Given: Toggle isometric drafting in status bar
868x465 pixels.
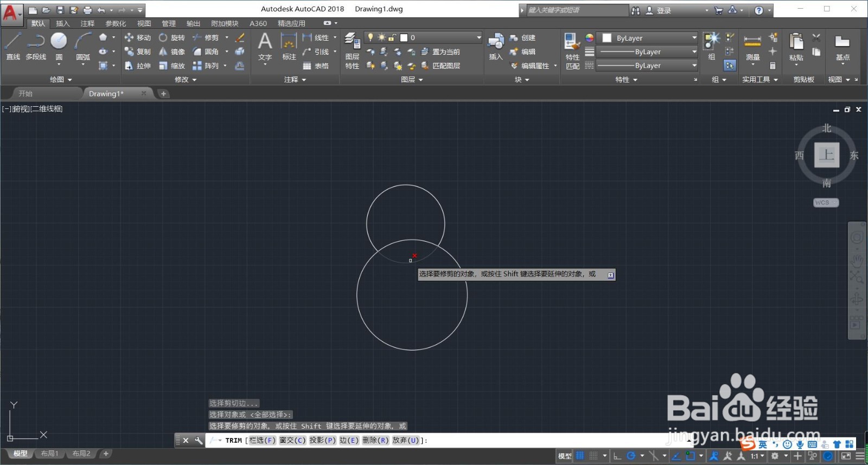Looking at the screenshot, I should (654, 456).
